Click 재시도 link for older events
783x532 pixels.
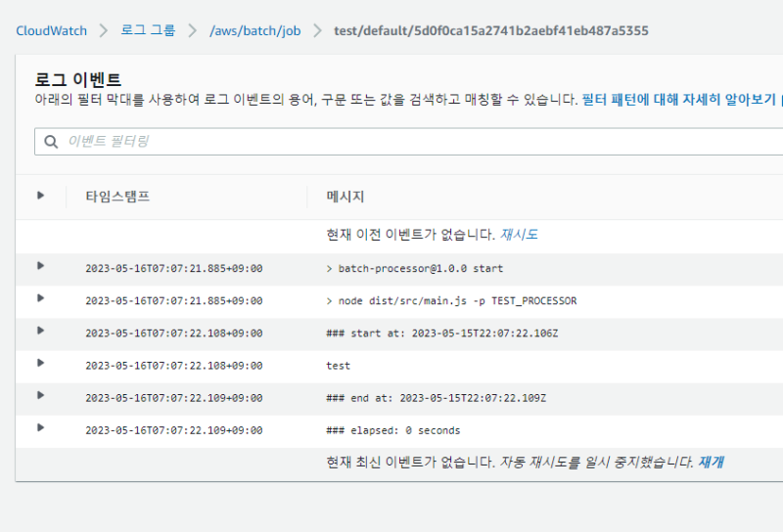[519, 235]
